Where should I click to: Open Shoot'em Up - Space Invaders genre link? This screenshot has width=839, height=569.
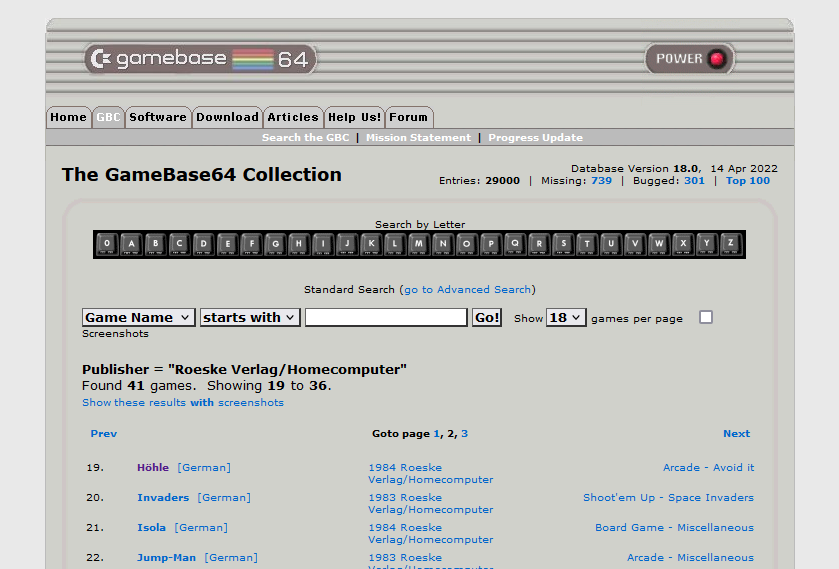(x=669, y=497)
